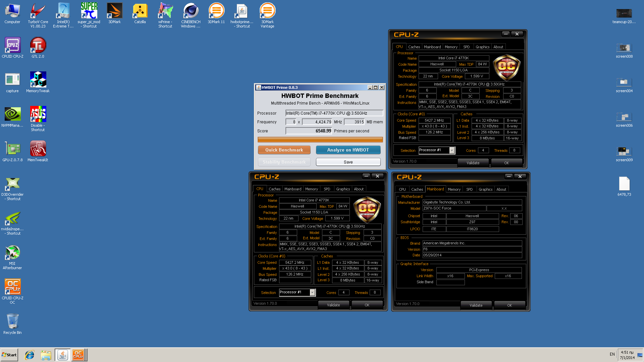This screenshot has height=362, width=644.
Task: Click the Processor name field in HWBOT Prime
Action: (334, 113)
